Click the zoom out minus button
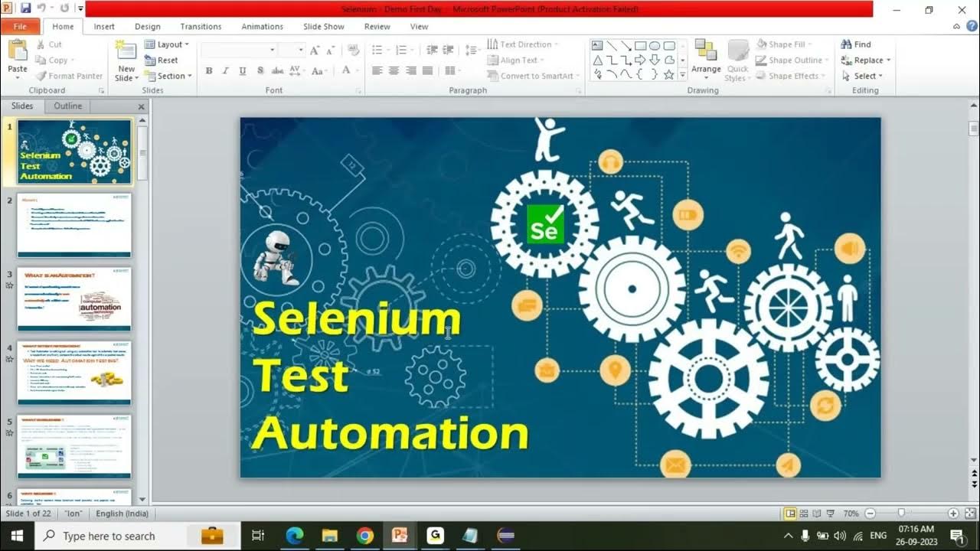Image resolution: width=980 pixels, height=551 pixels. coord(869,514)
